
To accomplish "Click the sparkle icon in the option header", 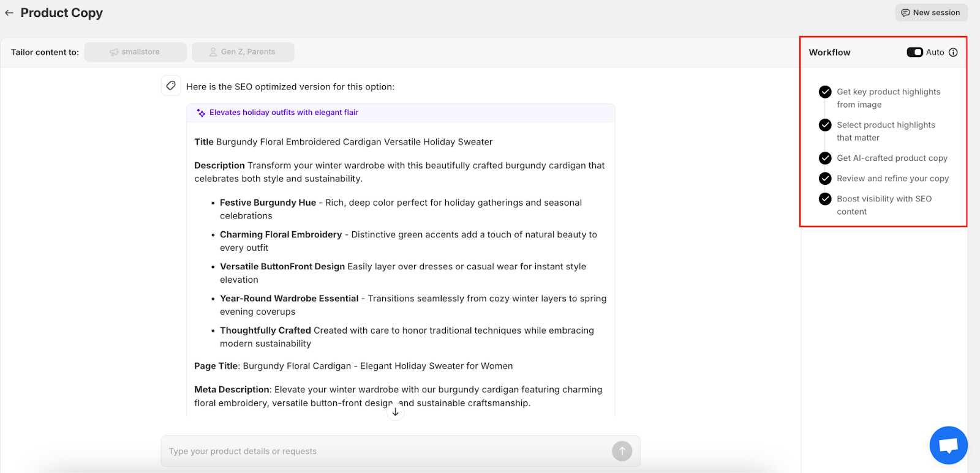I will (201, 113).
